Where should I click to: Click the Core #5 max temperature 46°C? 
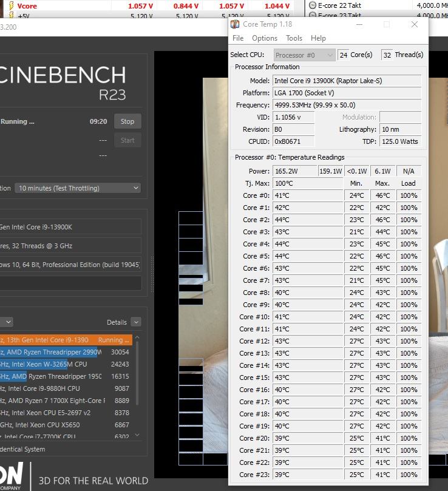pos(383,257)
